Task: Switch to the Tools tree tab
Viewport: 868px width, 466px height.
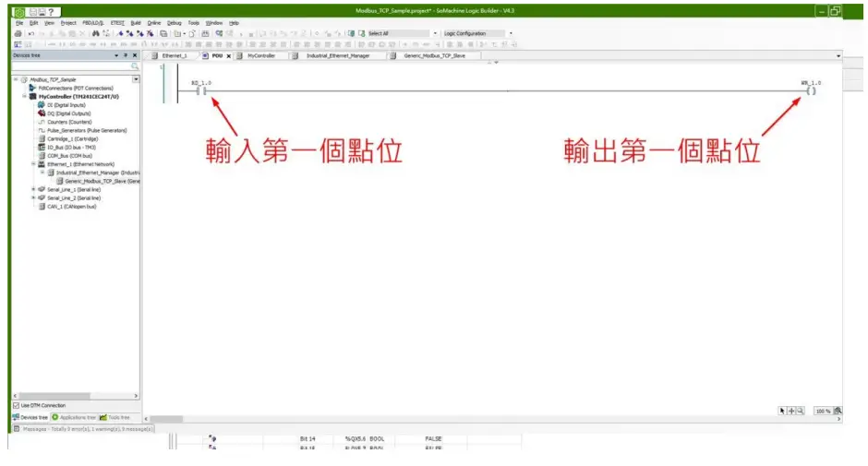Action: tap(115, 417)
